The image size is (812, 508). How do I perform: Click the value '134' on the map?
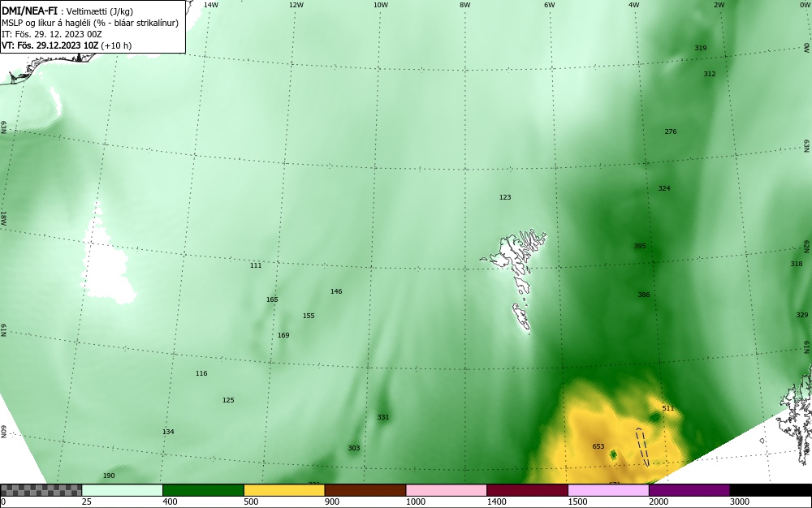tap(168, 432)
